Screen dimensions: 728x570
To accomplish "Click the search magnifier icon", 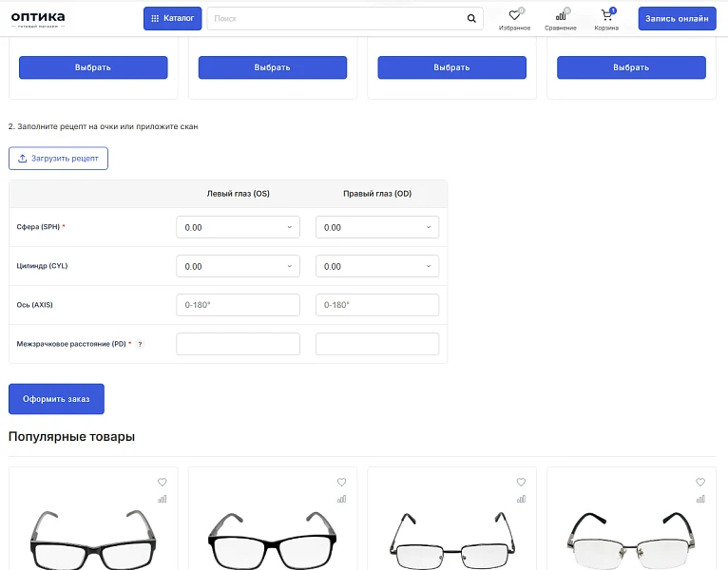I will (x=471, y=19).
